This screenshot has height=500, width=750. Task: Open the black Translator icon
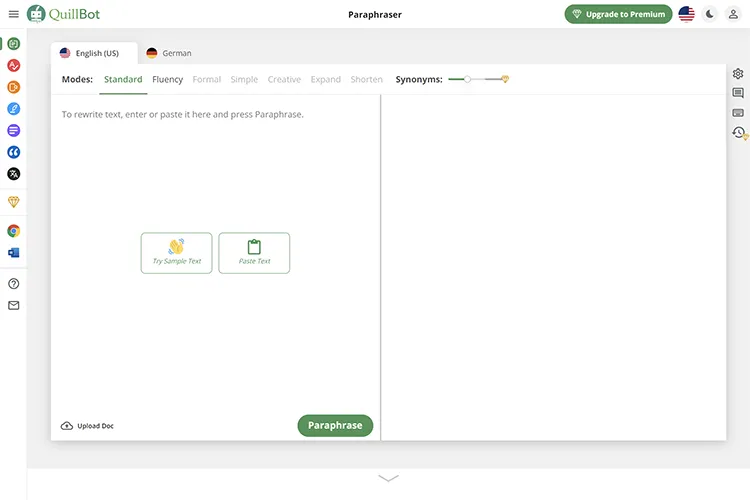click(13, 174)
